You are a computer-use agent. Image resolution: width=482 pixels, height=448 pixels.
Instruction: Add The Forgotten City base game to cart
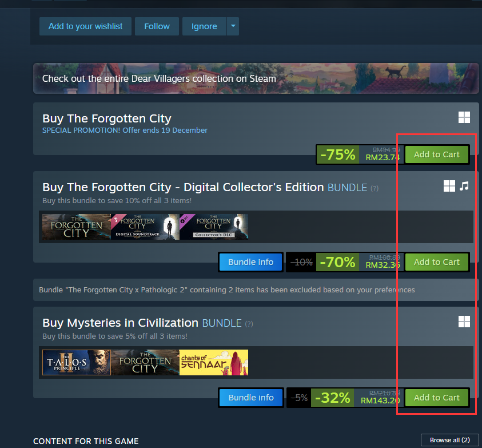(436, 154)
